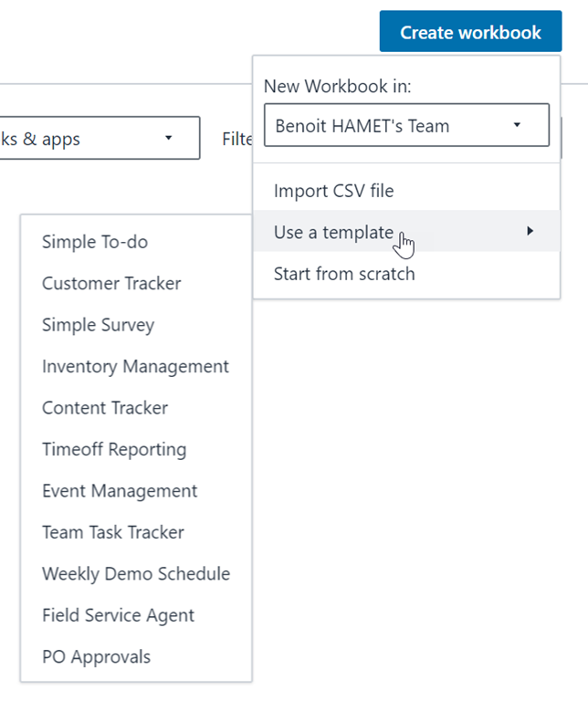The image size is (588, 701).
Task: Choose the PO Approvals template
Action: [x=96, y=657]
